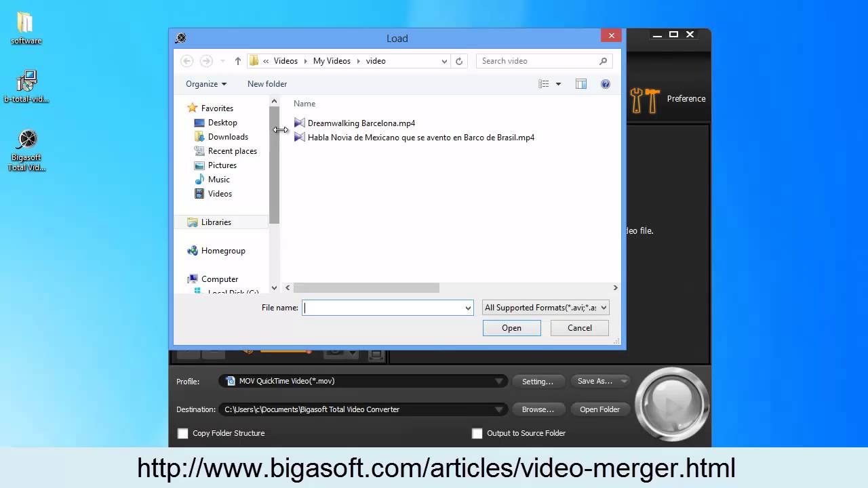This screenshot has width=868, height=488.
Task: Click the Cancel button
Action: pos(580,328)
